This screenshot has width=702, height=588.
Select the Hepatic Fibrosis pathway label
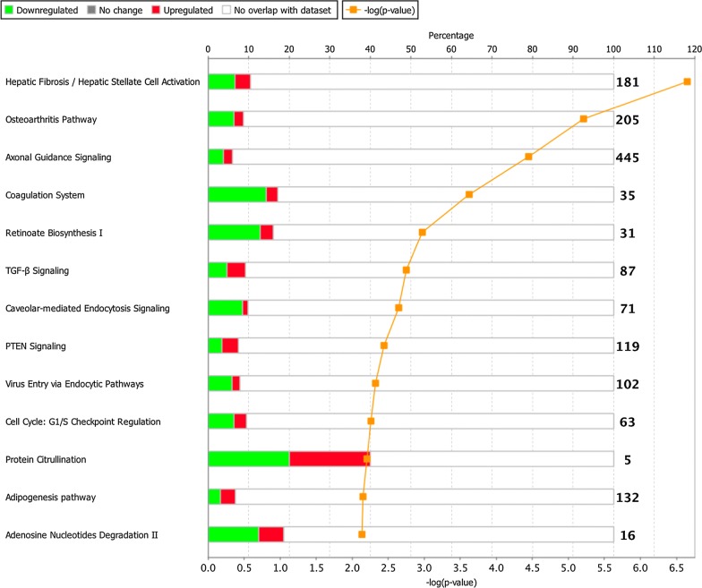click(102, 82)
